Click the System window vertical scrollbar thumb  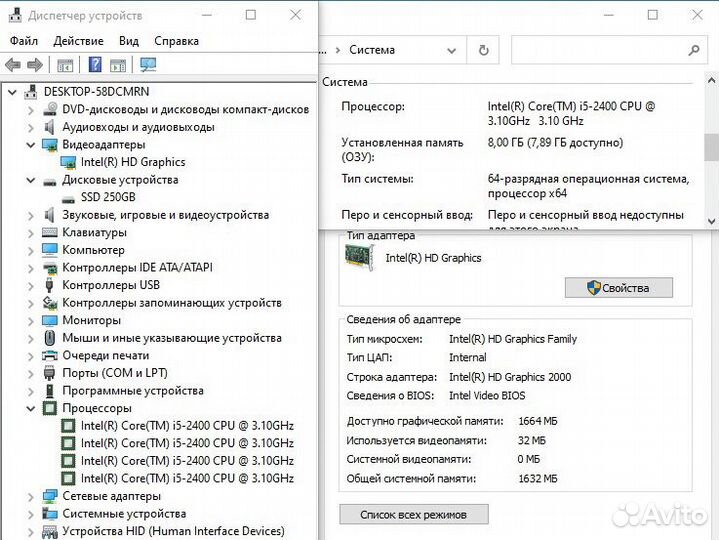711,147
